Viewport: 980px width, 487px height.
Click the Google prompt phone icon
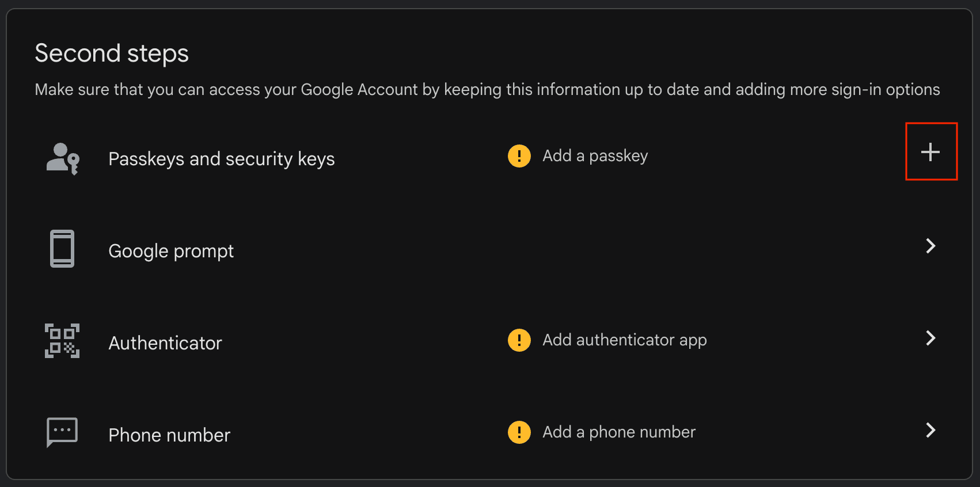[61, 249]
